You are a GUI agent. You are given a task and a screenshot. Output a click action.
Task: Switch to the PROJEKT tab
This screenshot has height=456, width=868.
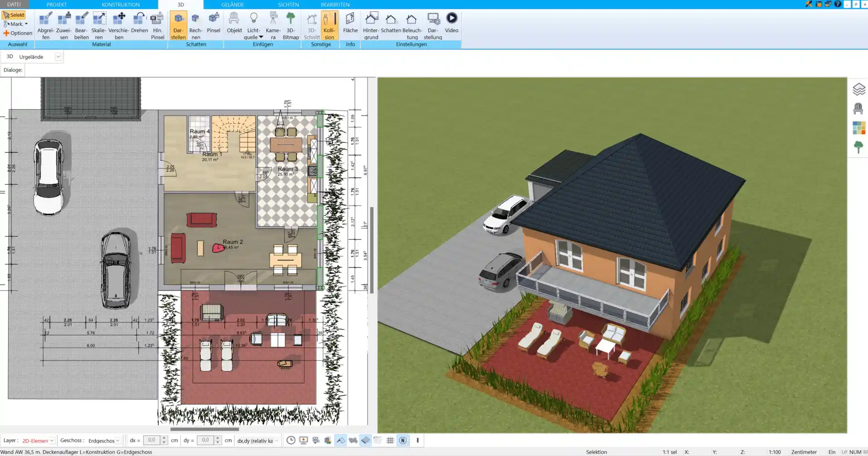[x=57, y=5]
